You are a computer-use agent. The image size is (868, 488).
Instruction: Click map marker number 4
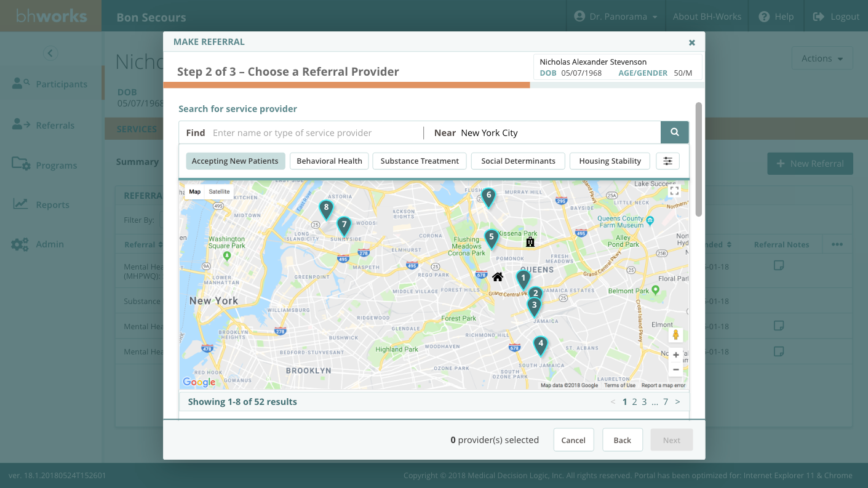point(540,345)
